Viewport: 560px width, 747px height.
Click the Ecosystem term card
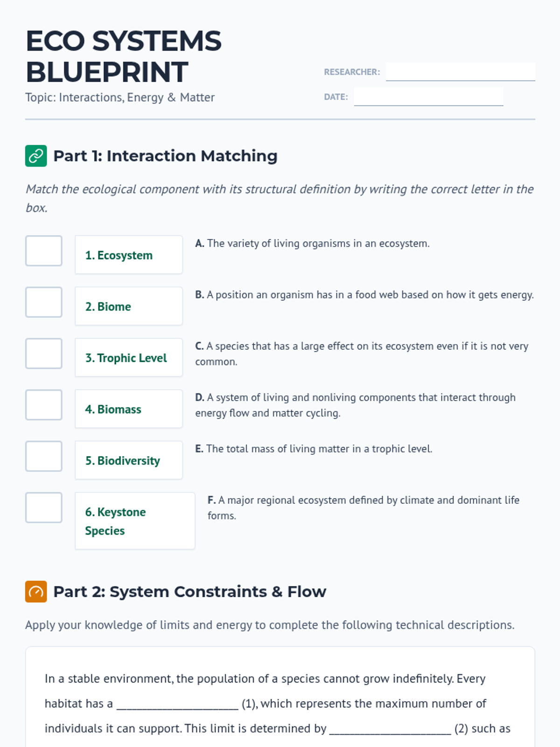coord(128,255)
